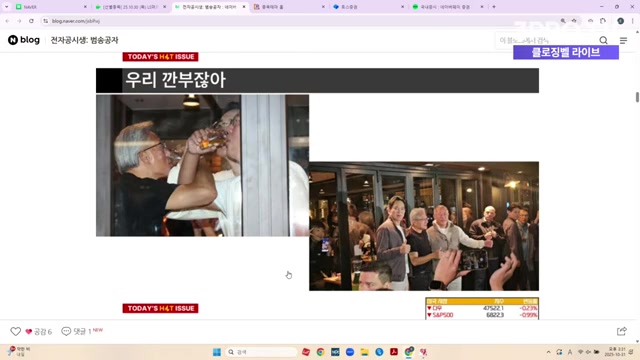Open the active Chrome profile window in taskbar
Image resolution: width=640 pixels, height=360 pixels.
coord(409,351)
